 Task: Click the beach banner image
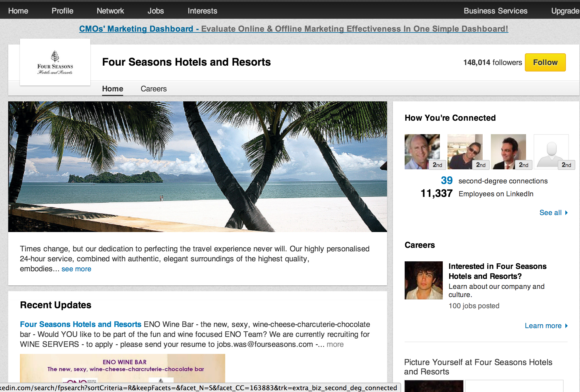(x=198, y=167)
